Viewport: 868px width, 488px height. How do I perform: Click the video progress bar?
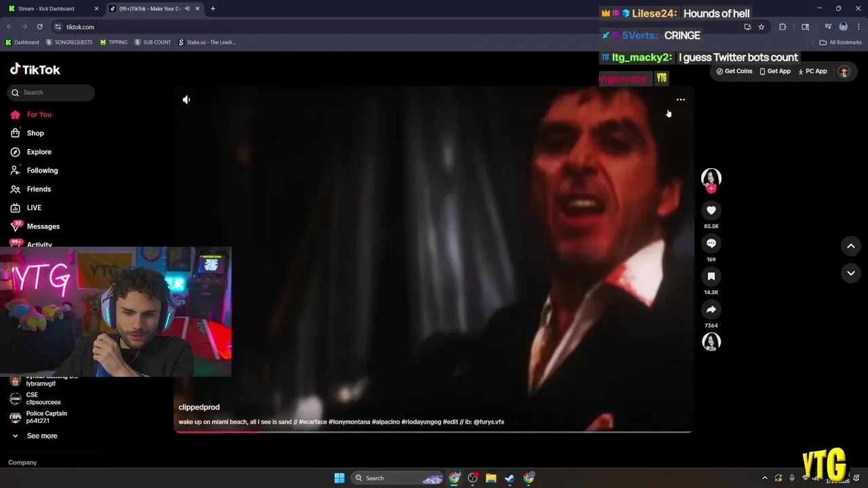click(x=433, y=431)
